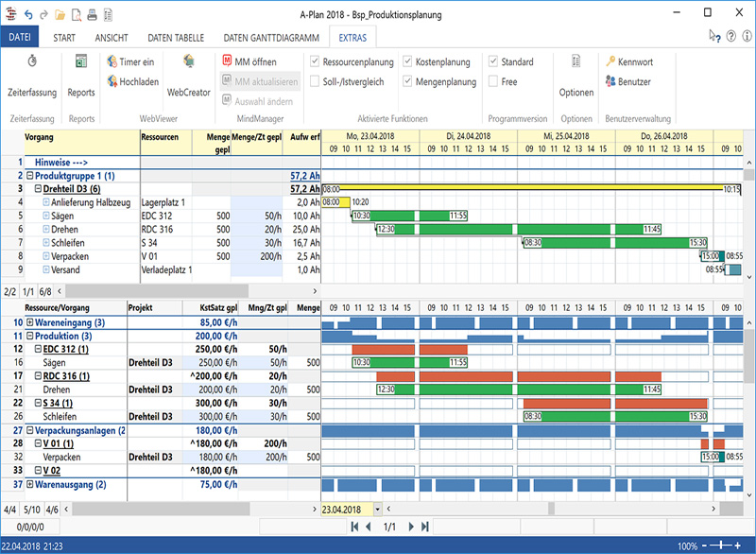The width and height of the screenshot is (756, 554).
Task: Click the 4/6 level button at bottom
Action: point(52,510)
